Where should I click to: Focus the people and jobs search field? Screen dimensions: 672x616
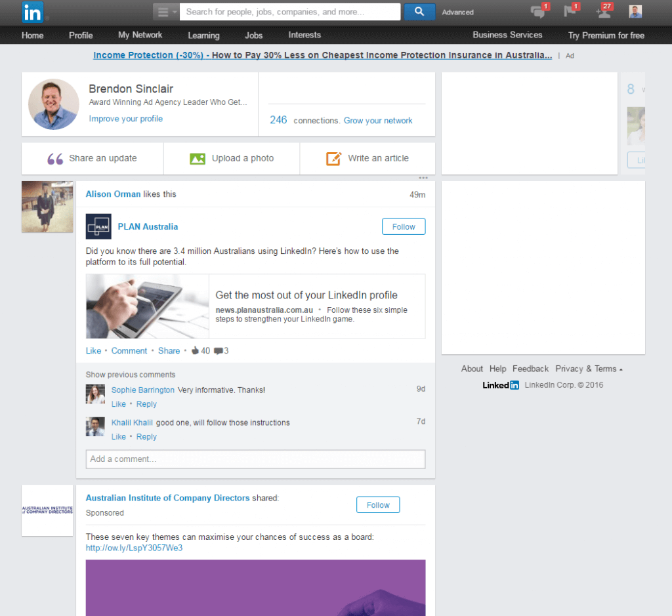(x=290, y=12)
